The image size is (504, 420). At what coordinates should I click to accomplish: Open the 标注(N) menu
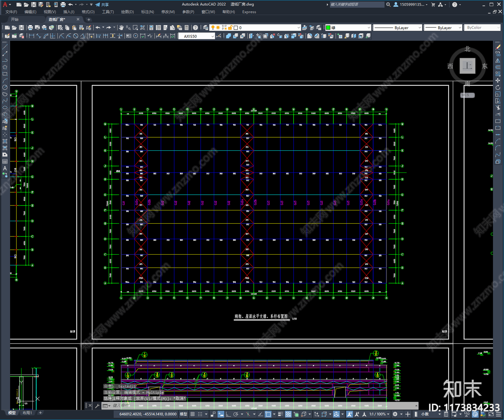tap(147, 12)
